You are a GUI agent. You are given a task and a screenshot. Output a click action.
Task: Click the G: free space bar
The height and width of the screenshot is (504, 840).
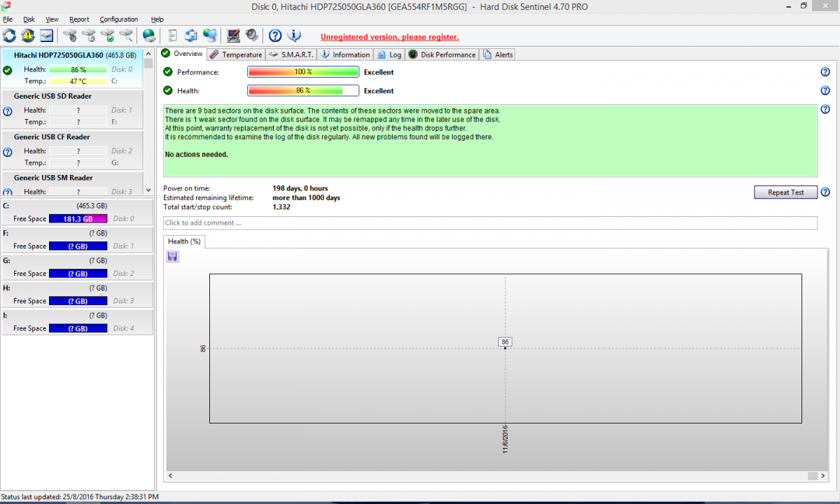[x=78, y=274]
